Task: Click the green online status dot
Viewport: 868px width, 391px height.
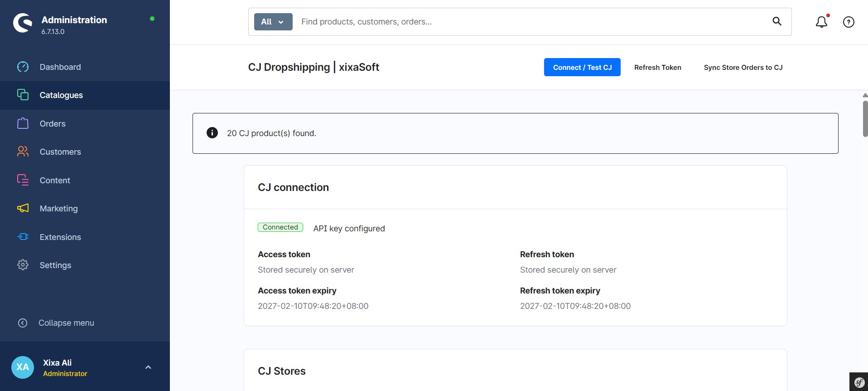Action: pos(152,19)
